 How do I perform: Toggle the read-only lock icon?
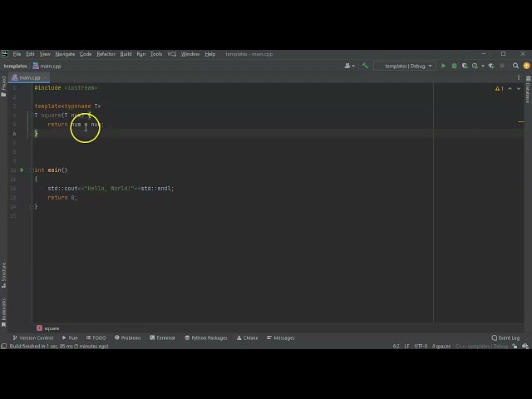tap(515, 346)
